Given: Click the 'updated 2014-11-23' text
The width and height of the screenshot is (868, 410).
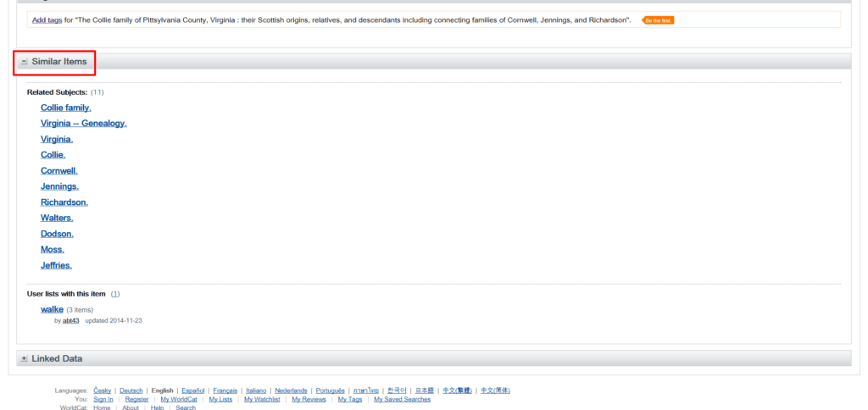Looking at the screenshot, I should 114,320.
